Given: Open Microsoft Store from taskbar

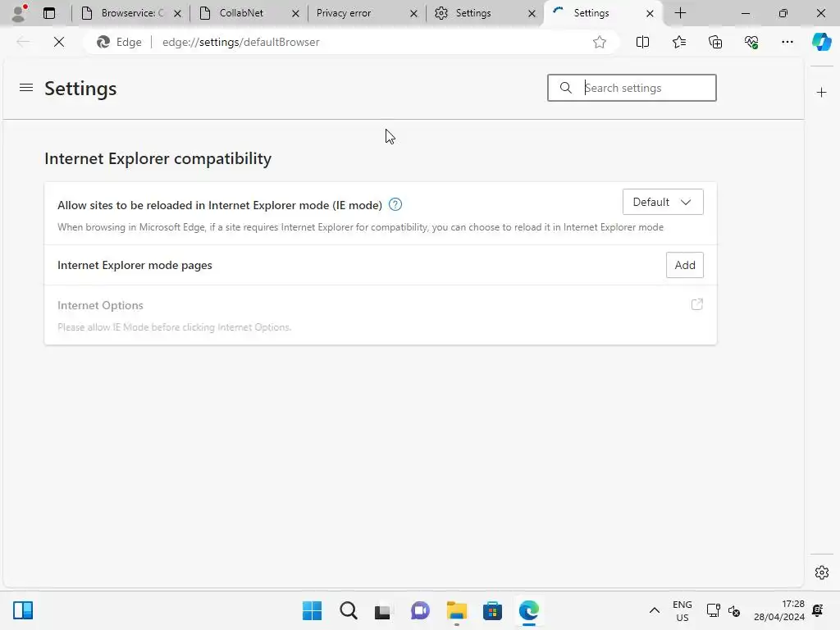Looking at the screenshot, I should pyautogui.click(x=492, y=610).
